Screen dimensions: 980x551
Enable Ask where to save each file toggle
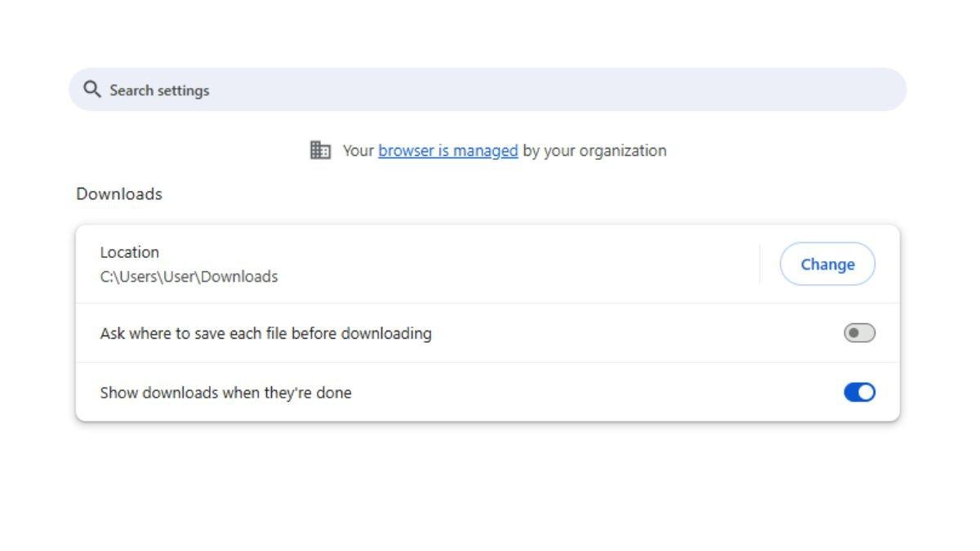click(859, 333)
